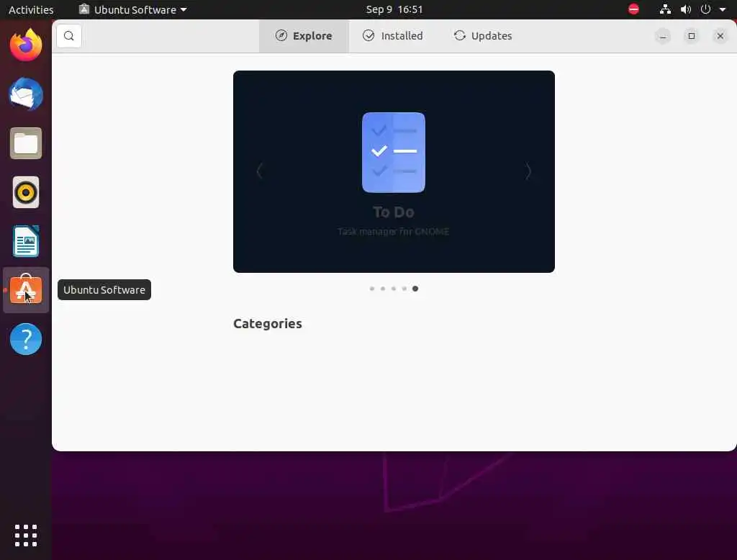Image resolution: width=737 pixels, height=560 pixels.
Task: Open the Updates tab
Action: click(x=483, y=36)
